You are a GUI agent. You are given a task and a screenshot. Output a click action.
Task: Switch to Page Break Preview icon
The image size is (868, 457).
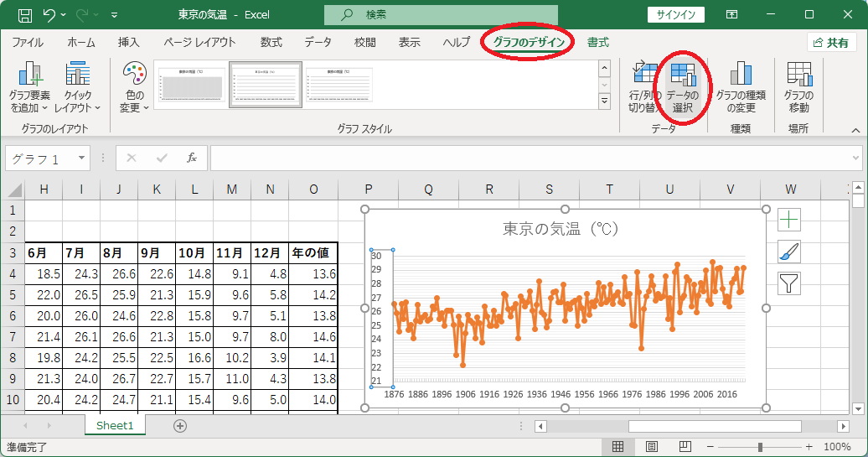tap(685, 446)
